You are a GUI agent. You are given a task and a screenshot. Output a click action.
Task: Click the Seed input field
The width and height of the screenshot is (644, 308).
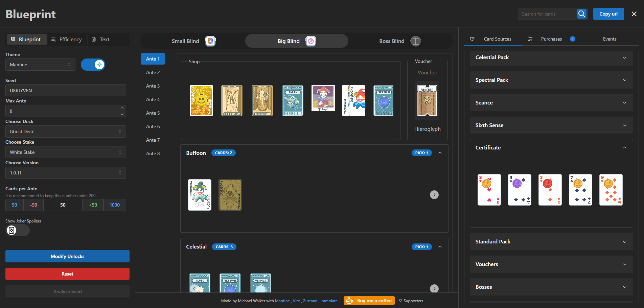65,90
